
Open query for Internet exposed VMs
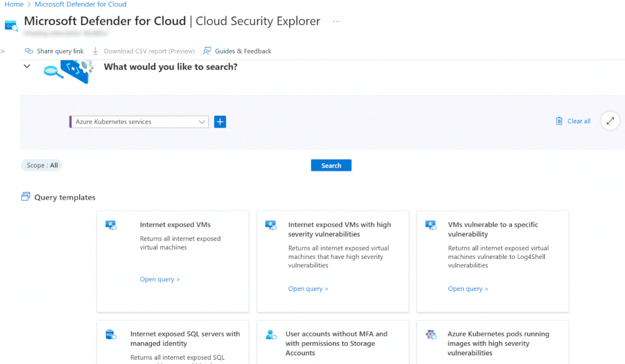160,279
